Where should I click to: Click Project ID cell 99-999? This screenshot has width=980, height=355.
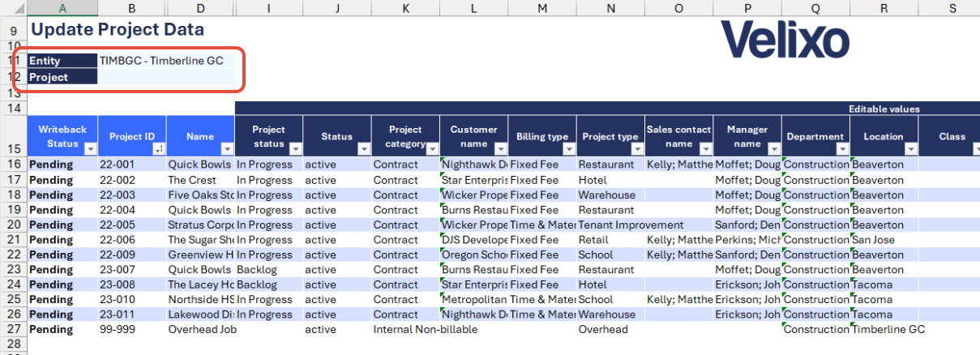132,330
